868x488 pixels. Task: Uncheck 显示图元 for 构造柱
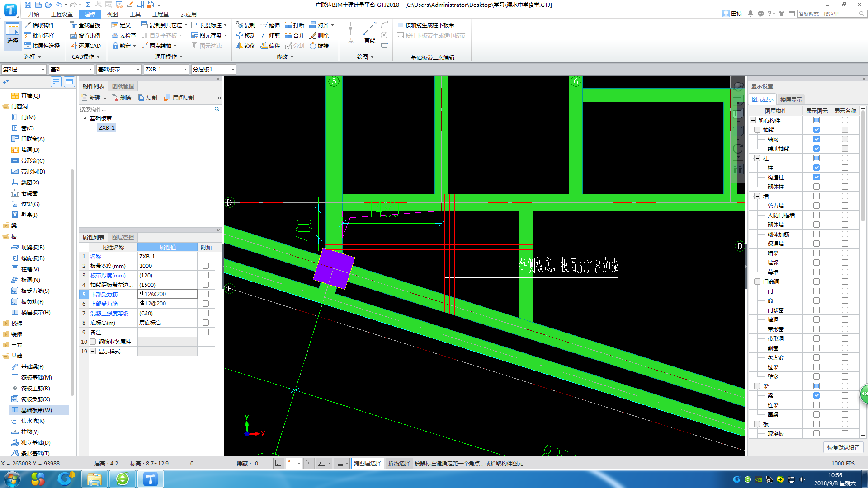click(x=816, y=177)
